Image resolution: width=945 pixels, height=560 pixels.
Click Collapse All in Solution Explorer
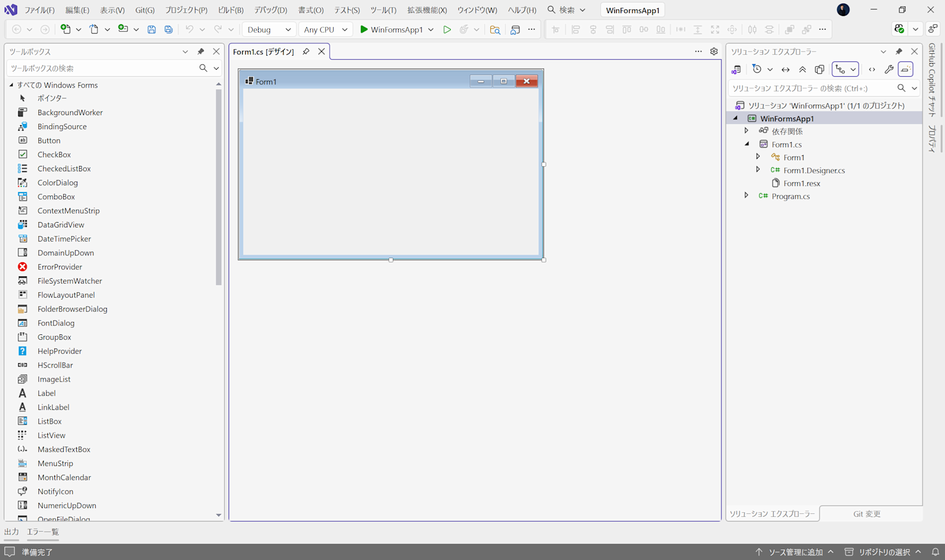pyautogui.click(x=802, y=70)
